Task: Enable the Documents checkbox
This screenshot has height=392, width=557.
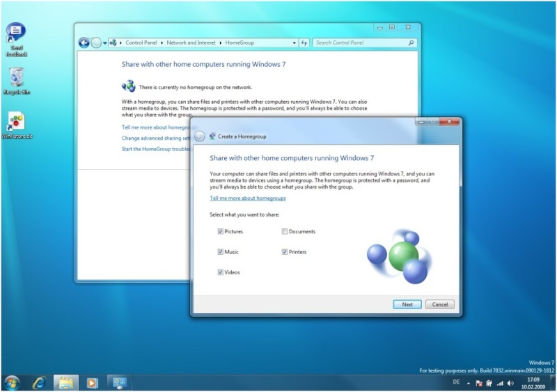Action: pos(285,231)
